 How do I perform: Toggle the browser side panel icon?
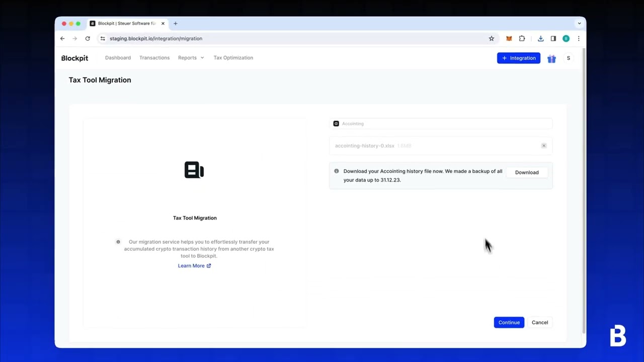click(x=553, y=38)
